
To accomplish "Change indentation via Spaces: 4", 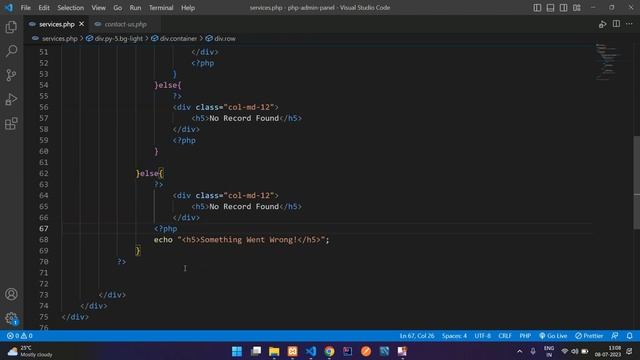I will [454, 336].
